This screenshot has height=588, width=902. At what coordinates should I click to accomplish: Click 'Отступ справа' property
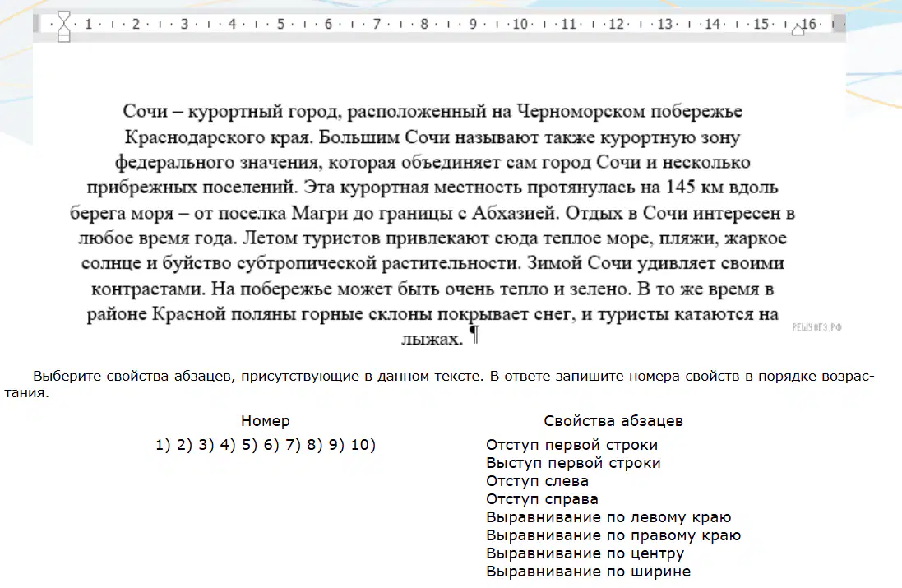542,499
